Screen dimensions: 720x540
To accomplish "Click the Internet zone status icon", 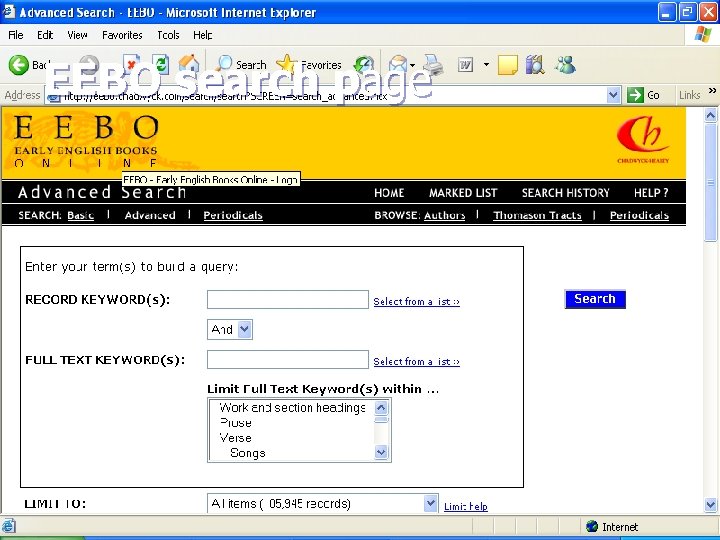I will point(592,526).
